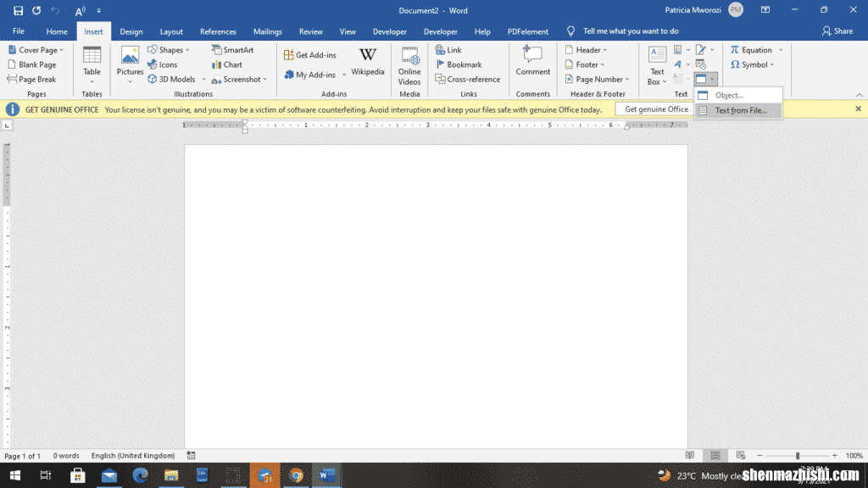This screenshot has width=868, height=488.
Task: Click the ruler tab-stop selector
Action: pyautogui.click(x=7, y=125)
